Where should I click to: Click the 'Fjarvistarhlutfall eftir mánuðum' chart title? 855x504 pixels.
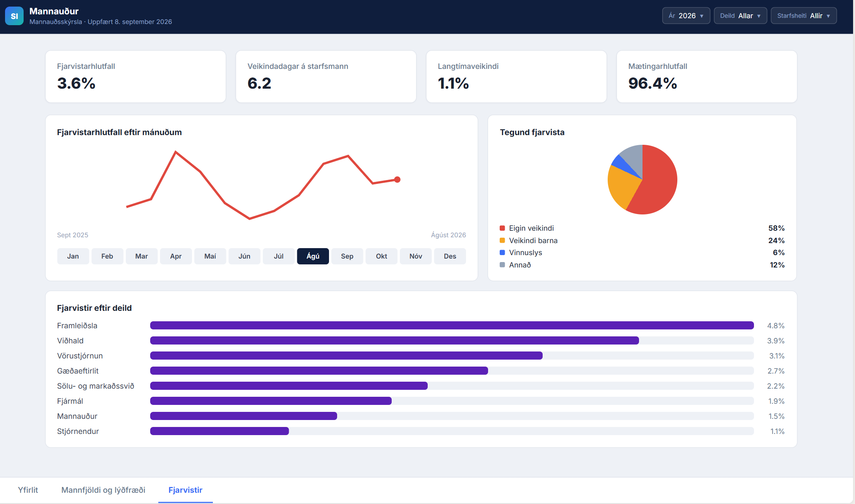point(119,132)
